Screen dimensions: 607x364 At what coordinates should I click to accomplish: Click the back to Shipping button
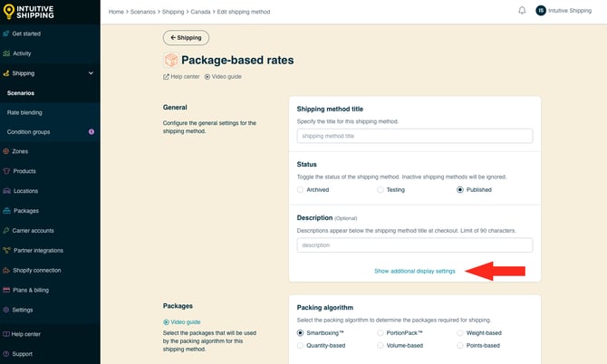point(186,37)
